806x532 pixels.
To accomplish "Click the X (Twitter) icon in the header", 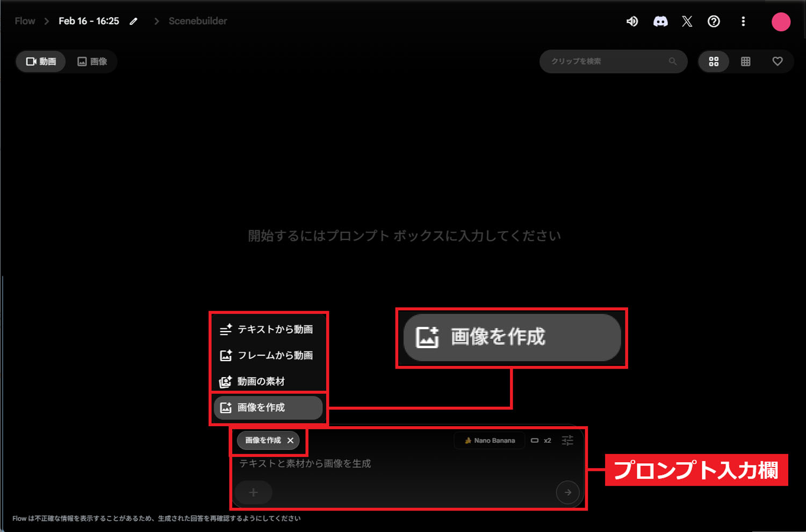I will click(687, 21).
